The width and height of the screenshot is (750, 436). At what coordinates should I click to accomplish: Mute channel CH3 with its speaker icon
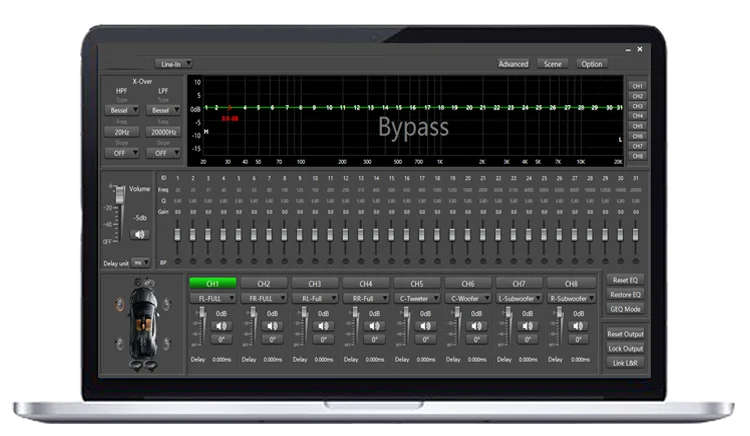(323, 325)
